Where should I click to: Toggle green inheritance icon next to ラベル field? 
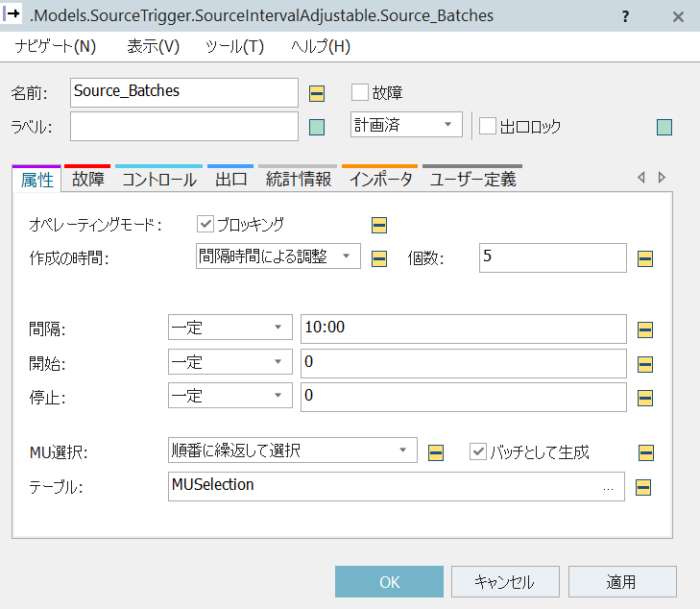tap(317, 127)
